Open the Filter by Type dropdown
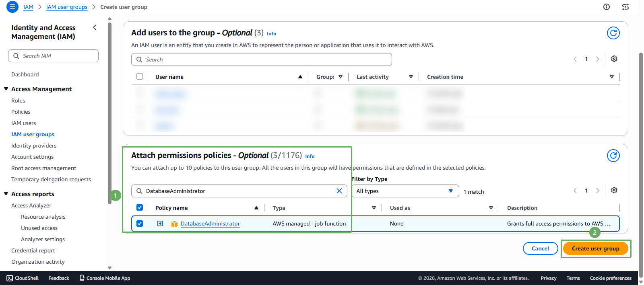This screenshot has width=644, height=285. pyautogui.click(x=405, y=191)
